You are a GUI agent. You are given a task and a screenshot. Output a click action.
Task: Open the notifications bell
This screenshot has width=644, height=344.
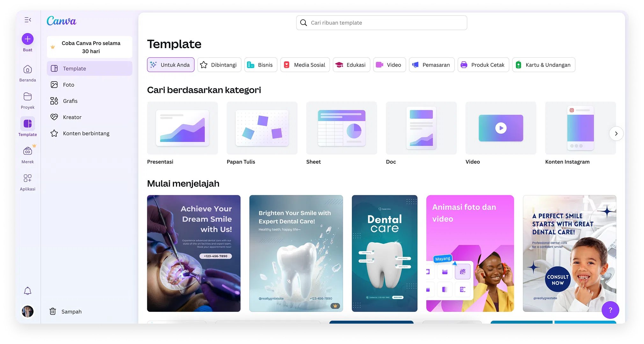[x=28, y=291]
